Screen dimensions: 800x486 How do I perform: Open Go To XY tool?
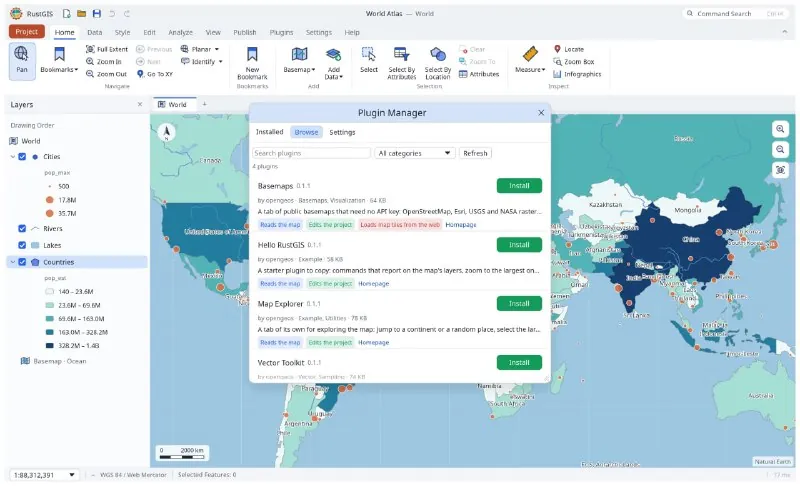[x=155, y=74]
